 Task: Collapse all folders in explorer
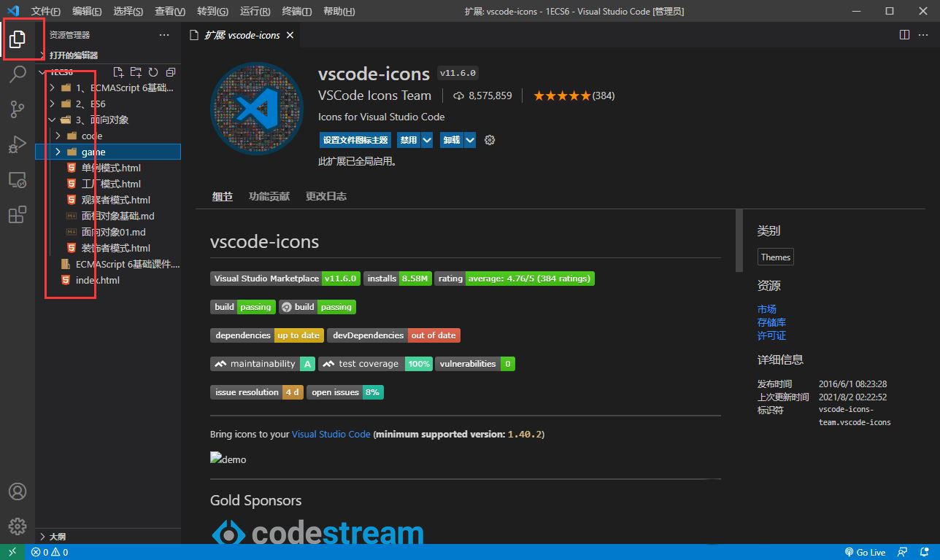coord(171,72)
